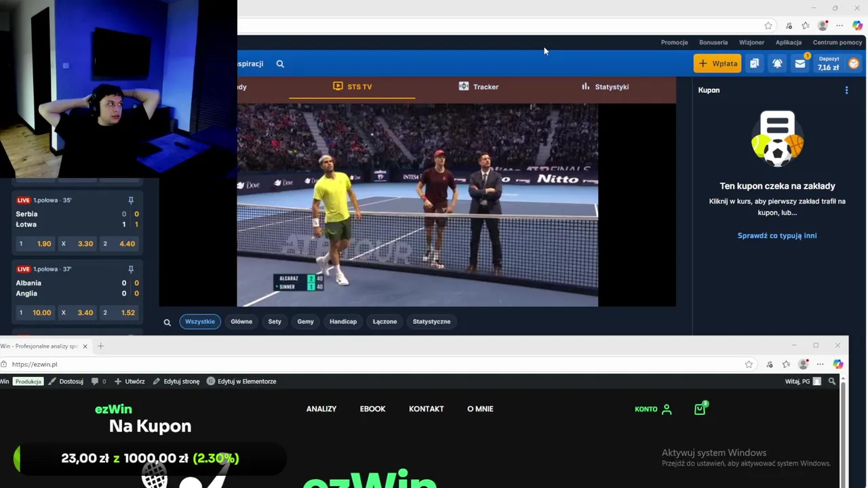Image resolution: width=868 pixels, height=488 pixels.
Task: Switch to the Tracker tab
Action: click(479, 87)
